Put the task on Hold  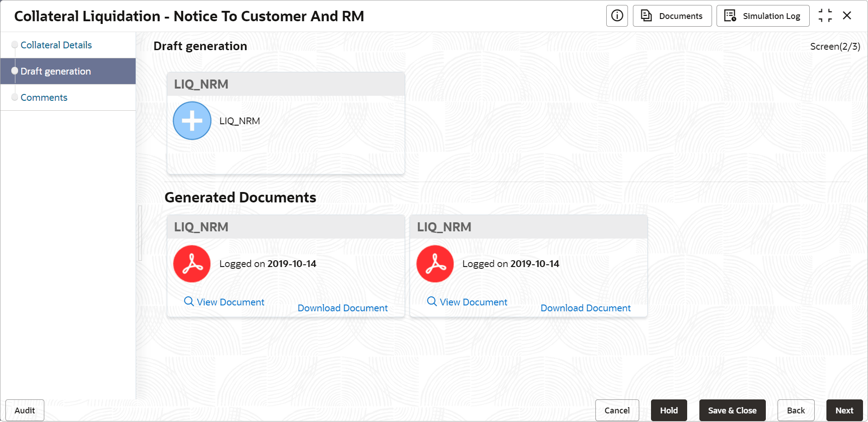tap(669, 410)
